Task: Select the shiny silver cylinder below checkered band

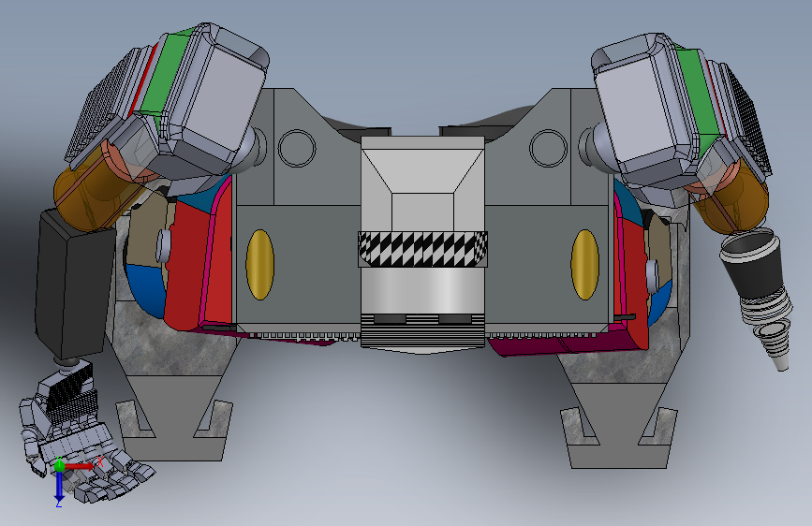Action: [x=422, y=290]
